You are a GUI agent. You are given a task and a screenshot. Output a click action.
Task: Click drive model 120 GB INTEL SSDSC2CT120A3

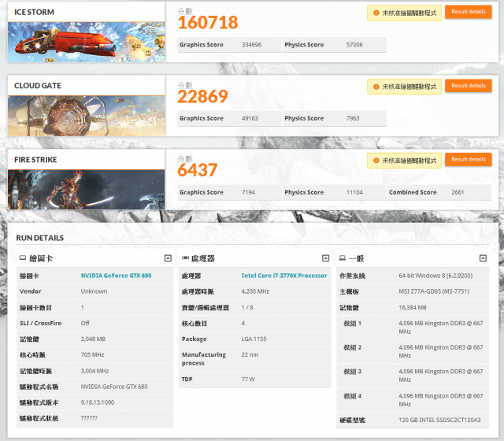coord(439,420)
